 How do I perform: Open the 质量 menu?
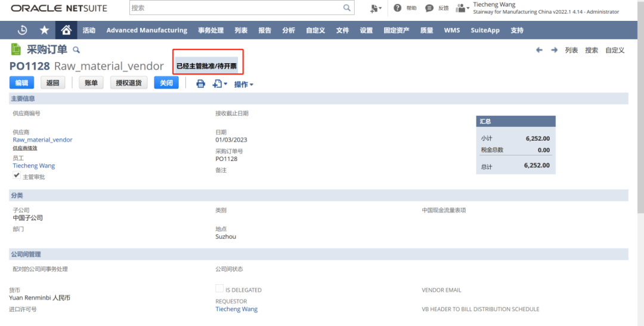tap(427, 30)
